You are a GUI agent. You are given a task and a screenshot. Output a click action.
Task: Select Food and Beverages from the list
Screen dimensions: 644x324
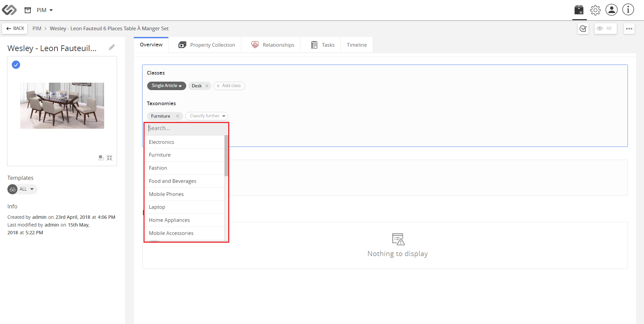[x=185, y=181]
